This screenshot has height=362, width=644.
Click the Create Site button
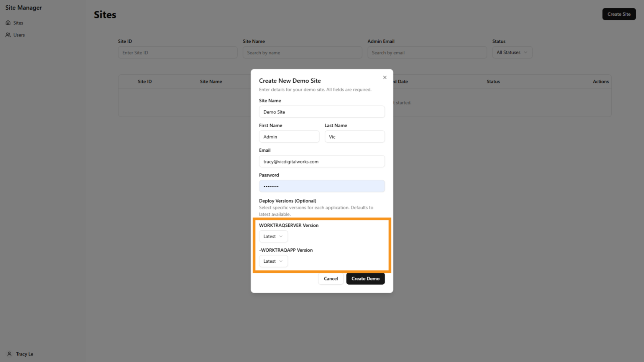tap(619, 14)
